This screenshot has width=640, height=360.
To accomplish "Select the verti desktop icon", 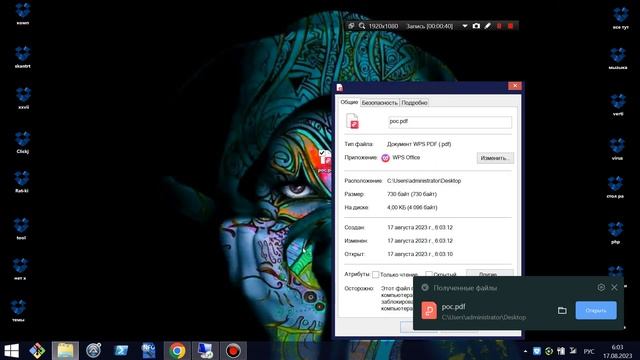I will tap(618, 104).
